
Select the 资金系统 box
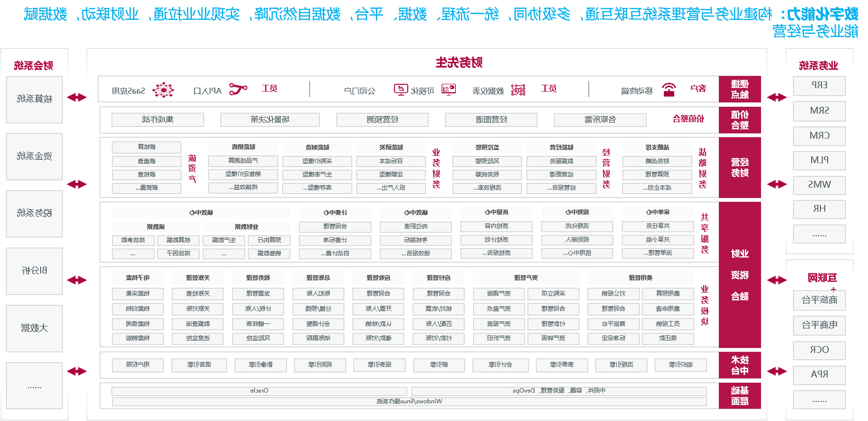[x=34, y=156]
